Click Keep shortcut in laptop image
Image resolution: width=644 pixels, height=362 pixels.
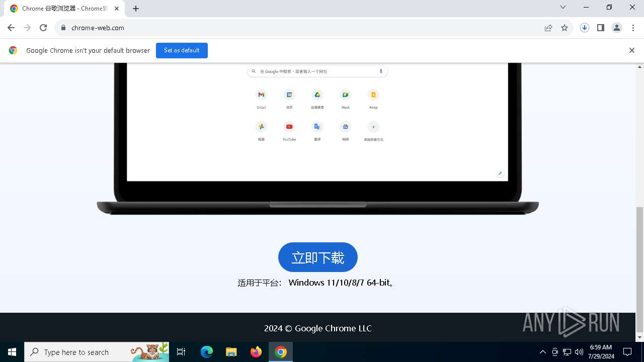(x=373, y=99)
